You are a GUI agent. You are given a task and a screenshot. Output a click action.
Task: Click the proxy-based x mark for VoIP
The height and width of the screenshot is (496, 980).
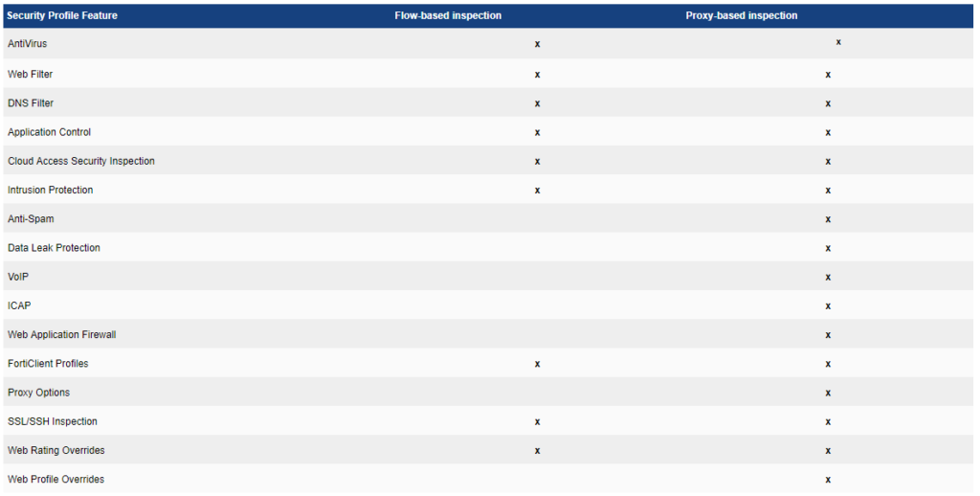click(828, 277)
